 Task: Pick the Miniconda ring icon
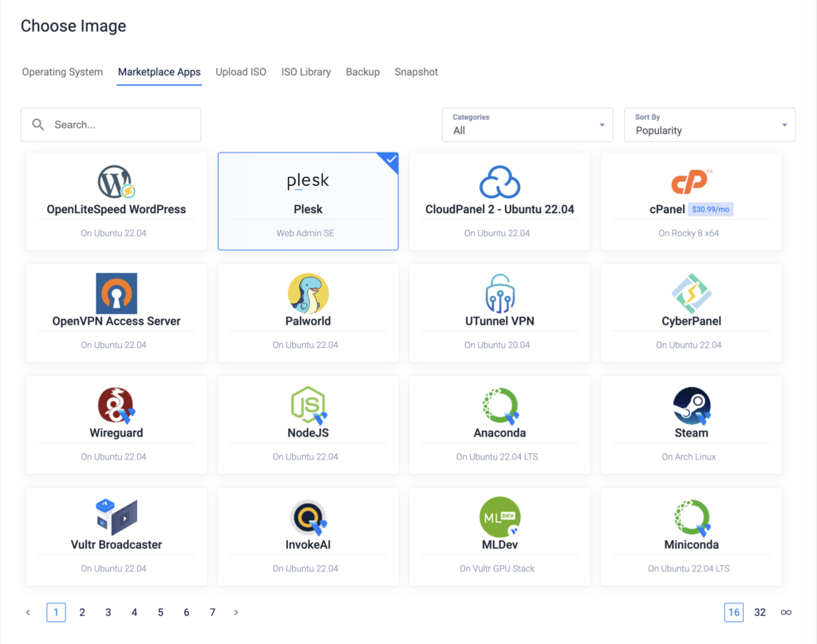tap(692, 517)
